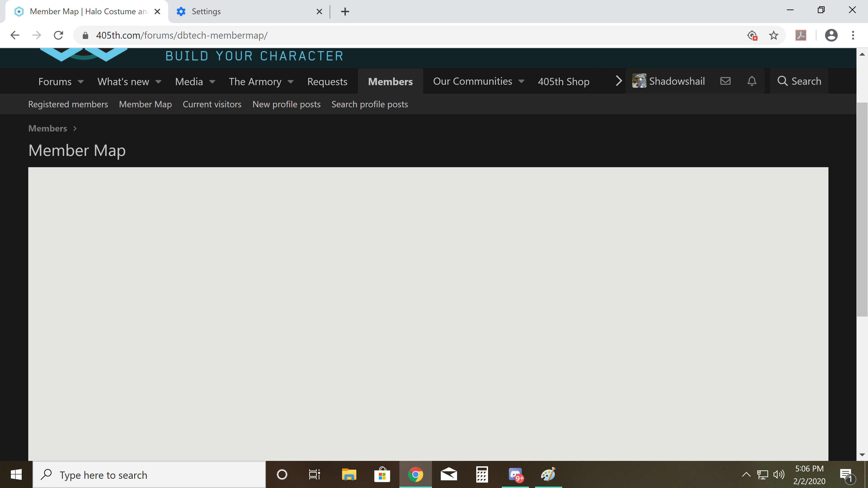Show more navigation items with right chevron
This screenshot has width=868, height=488.
[x=618, y=81]
